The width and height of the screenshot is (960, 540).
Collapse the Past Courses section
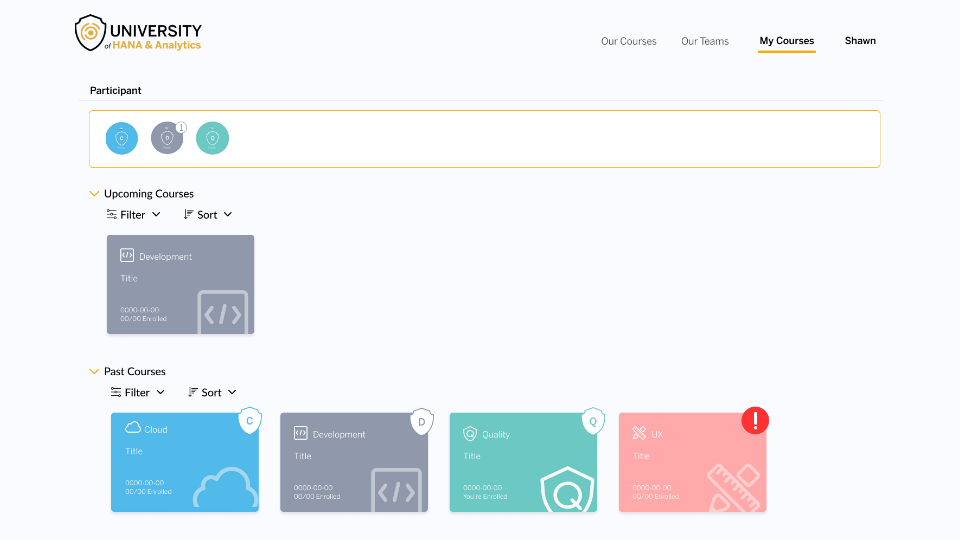click(95, 372)
